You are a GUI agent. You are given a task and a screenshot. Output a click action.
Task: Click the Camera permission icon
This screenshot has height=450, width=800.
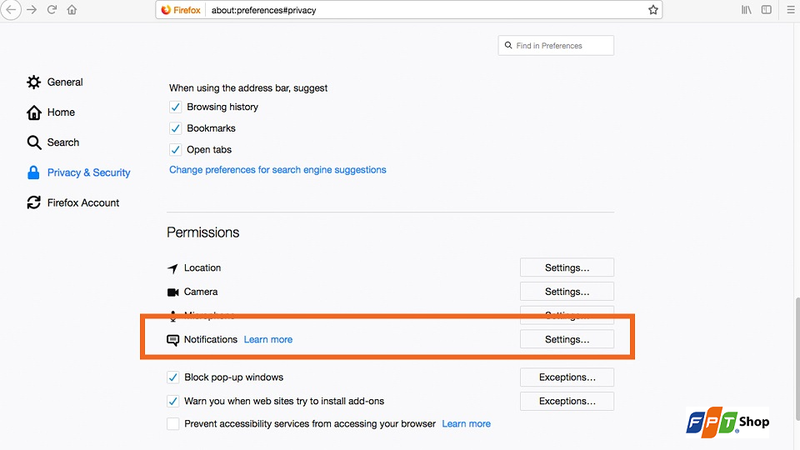[x=173, y=292]
